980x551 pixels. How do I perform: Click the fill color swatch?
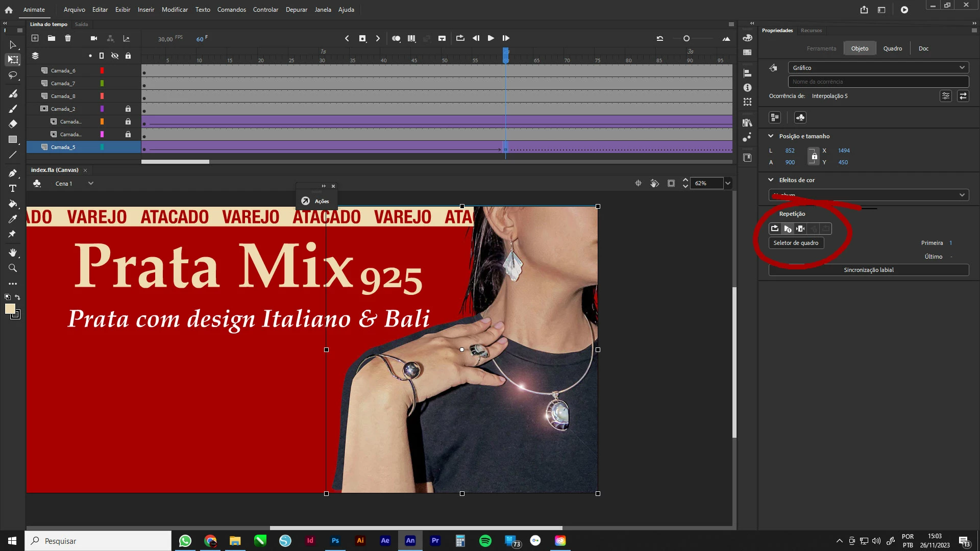pyautogui.click(x=10, y=309)
